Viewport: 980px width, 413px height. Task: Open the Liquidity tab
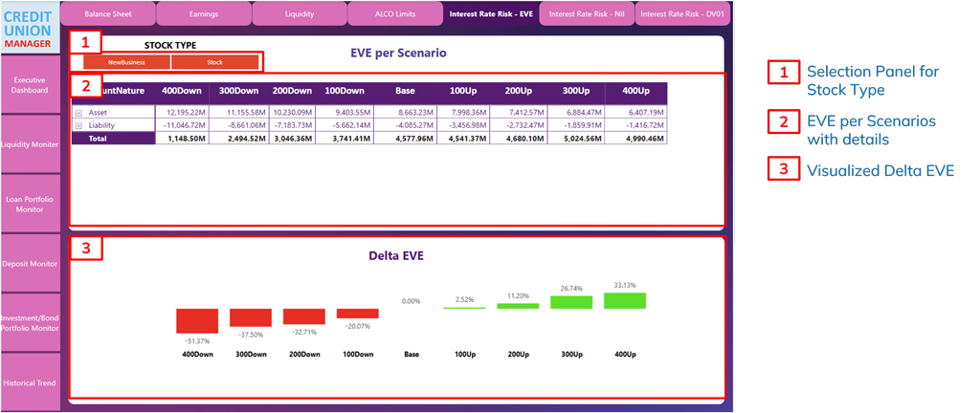point(299,14)
